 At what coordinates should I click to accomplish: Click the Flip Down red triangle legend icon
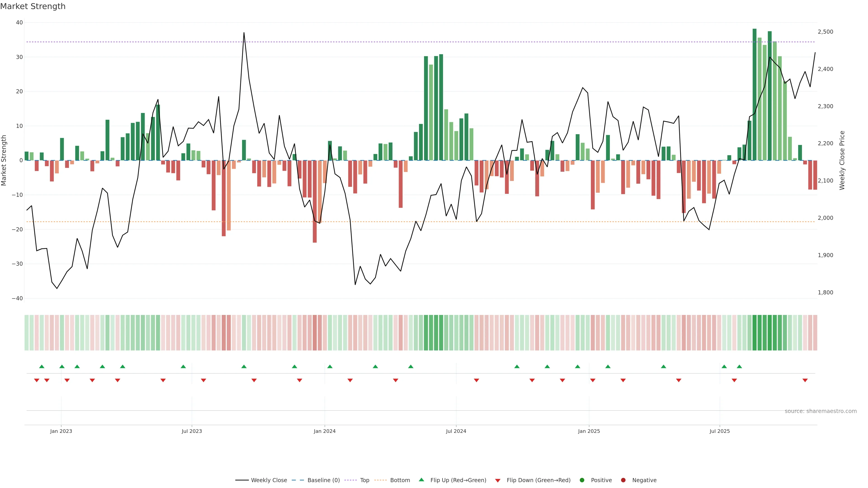point(497,481)
